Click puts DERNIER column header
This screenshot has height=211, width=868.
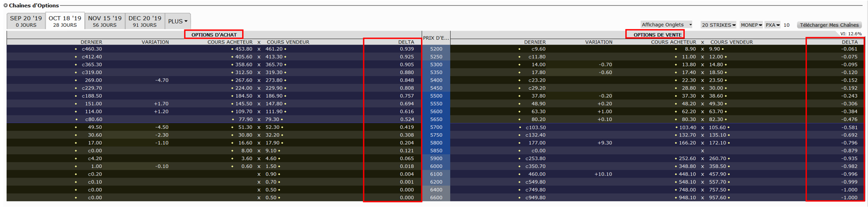pos(535,42)
